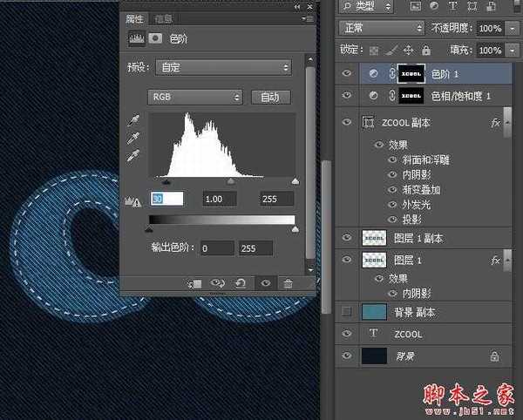523x420 pixels.
Task: Collapse effects on 图层 1 layer
Action: pos(507,260)
